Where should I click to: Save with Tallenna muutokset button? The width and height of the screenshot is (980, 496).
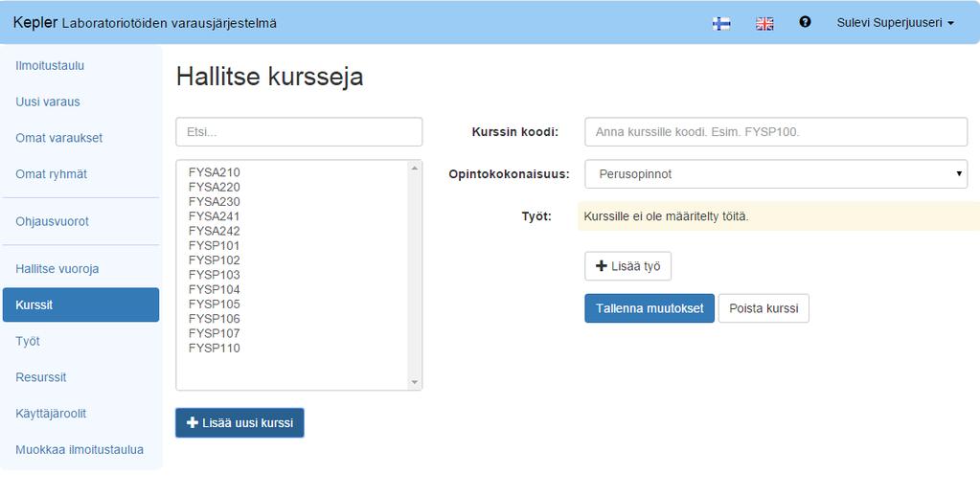click(x=650, y=308)
